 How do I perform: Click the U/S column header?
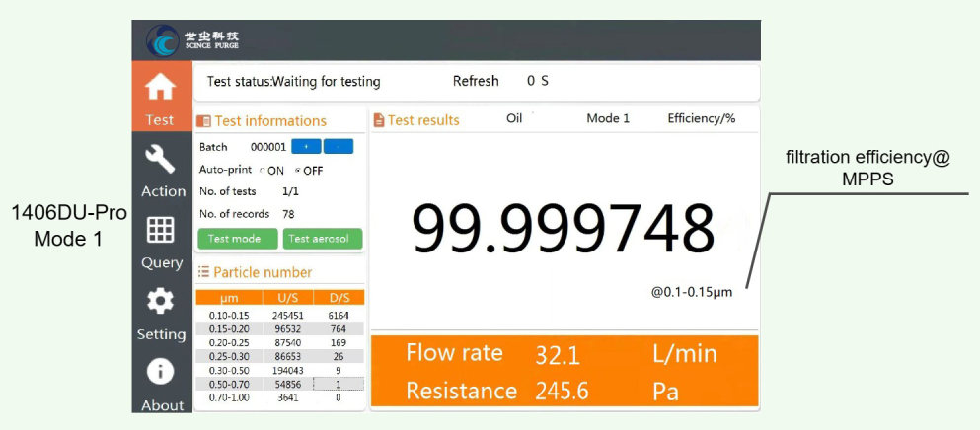click(287, 298)
